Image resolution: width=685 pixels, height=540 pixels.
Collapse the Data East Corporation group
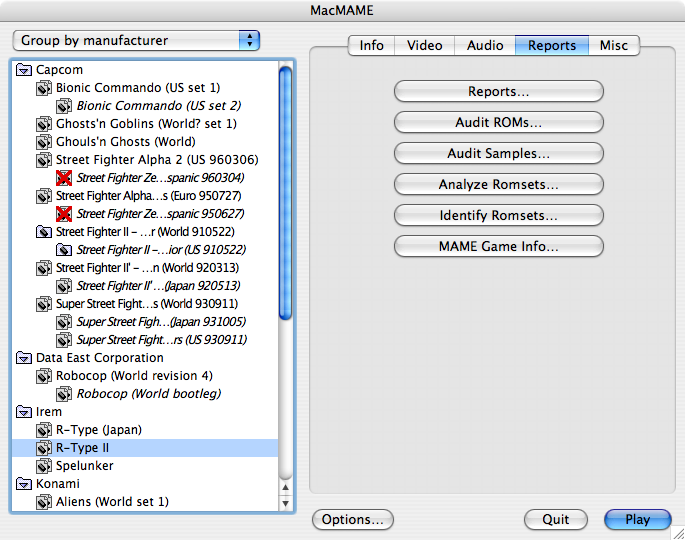24,358
